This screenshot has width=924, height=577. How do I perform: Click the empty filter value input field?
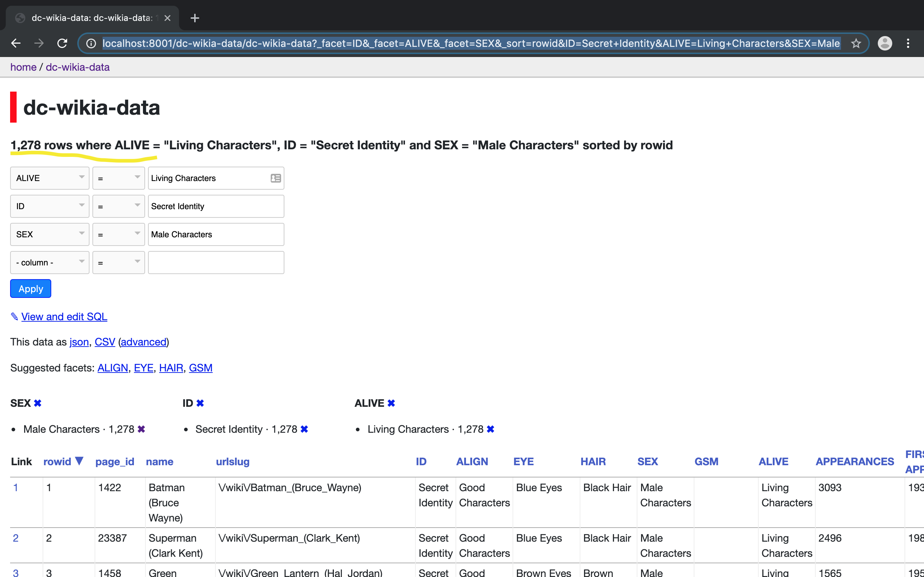pyautogui.click(x=216, y=263)
